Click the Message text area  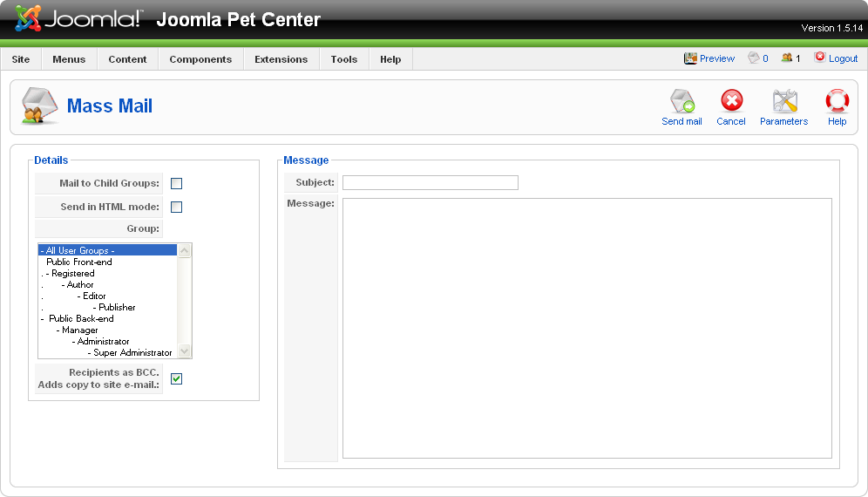[587, 328]
